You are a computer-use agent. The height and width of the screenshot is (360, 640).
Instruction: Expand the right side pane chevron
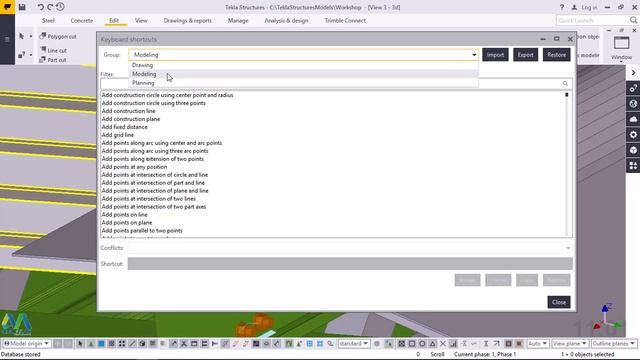(633, 73)
